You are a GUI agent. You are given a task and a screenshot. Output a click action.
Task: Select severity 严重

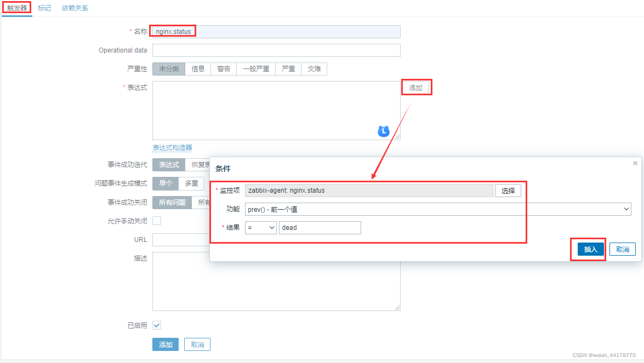click(288, 69)
